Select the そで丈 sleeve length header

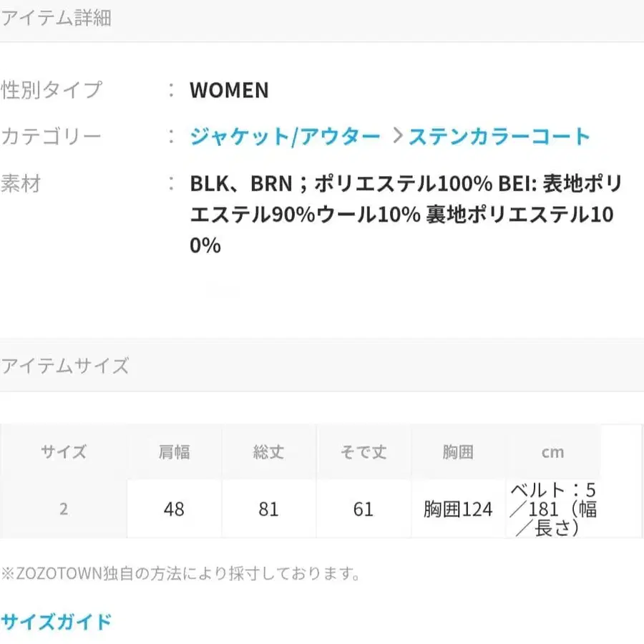point(364,452)
